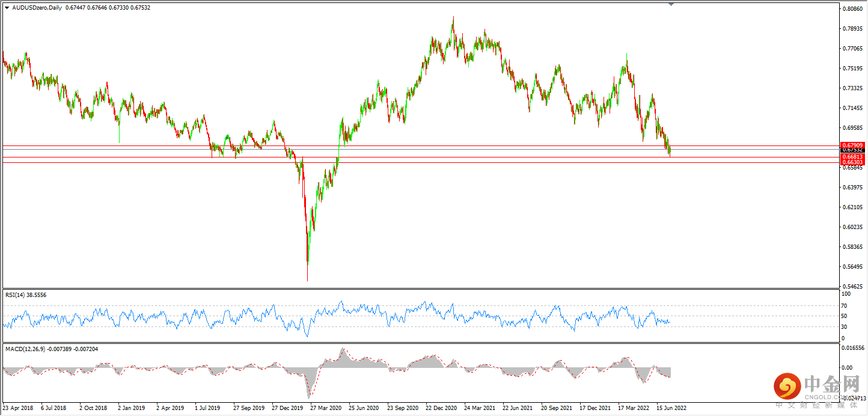The width and height of the screenshot is (868, 416).
Task: Expand the dropdown triangle beside AUDUSDzero
Action: pos(6,7)
